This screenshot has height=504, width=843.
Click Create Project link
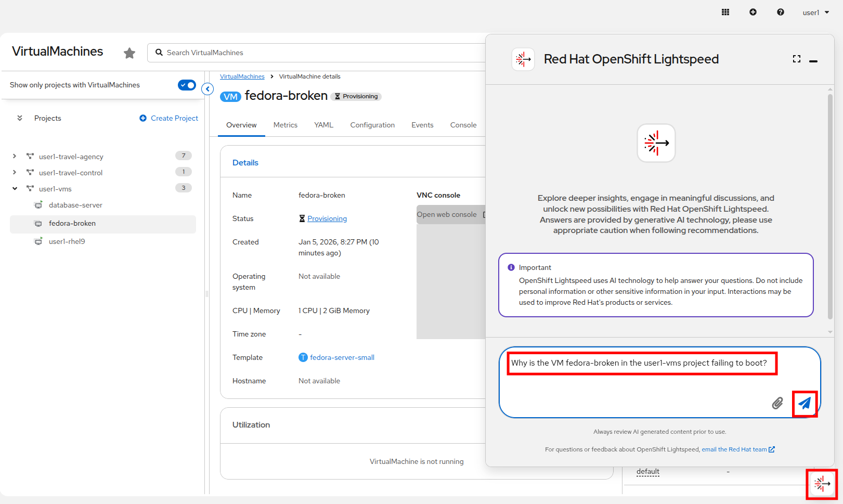(x=174, y=118)
